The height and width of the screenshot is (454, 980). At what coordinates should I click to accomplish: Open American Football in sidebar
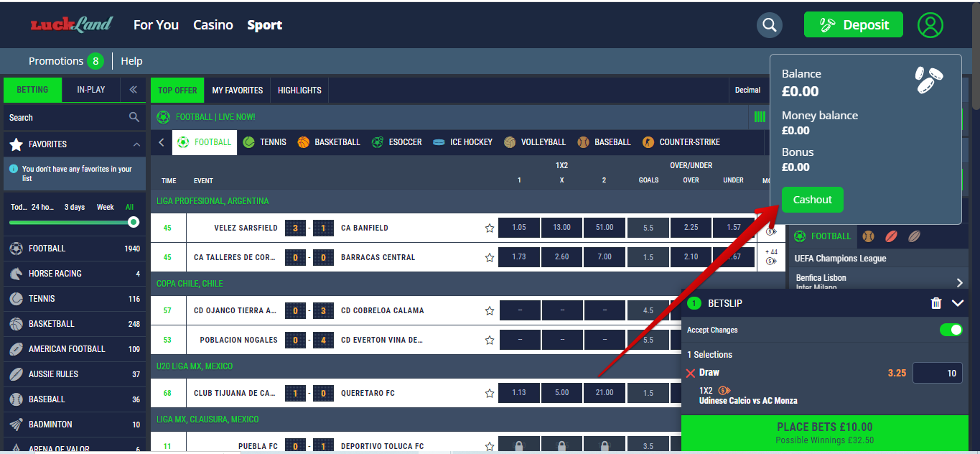[75, 349]
